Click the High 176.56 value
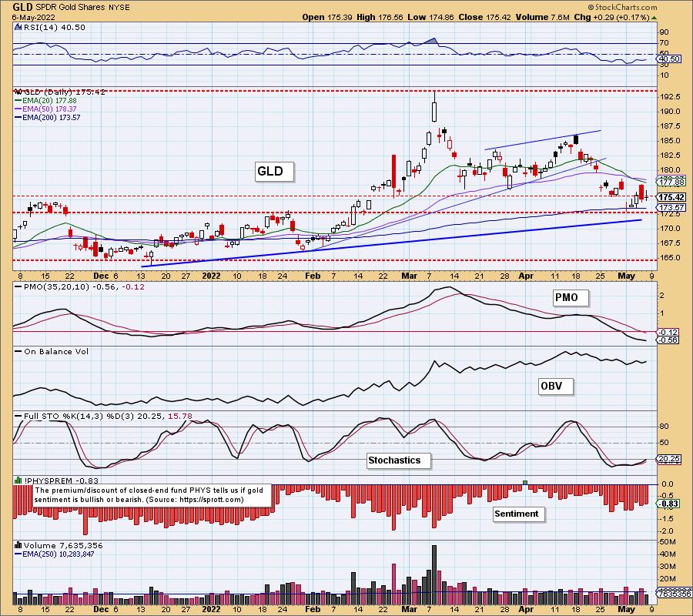 tap(380, 17)
